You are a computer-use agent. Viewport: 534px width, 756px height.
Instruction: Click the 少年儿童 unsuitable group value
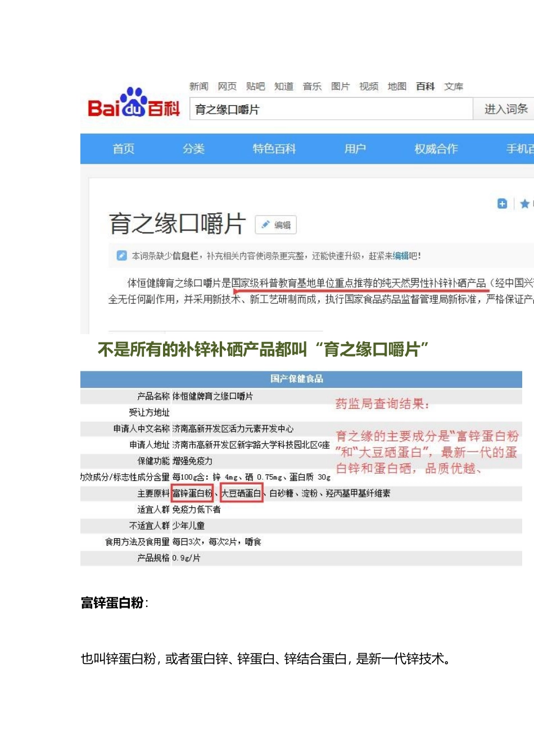click(x=188, y=525)
